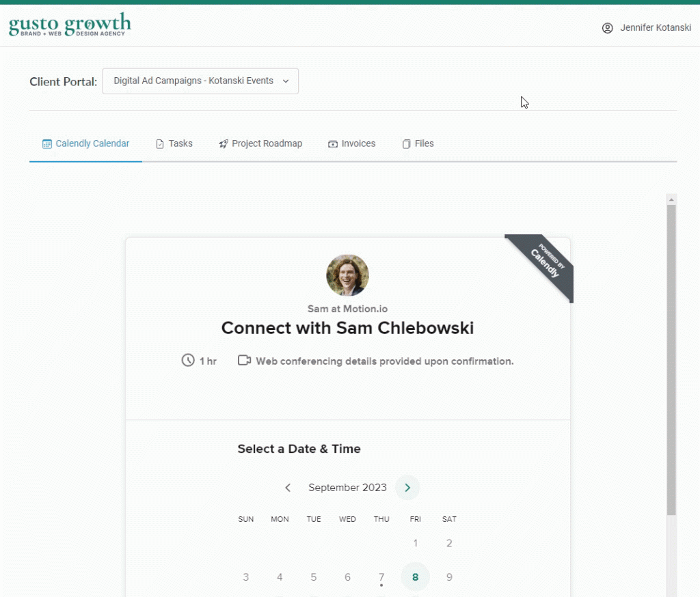The image size is (700, 597).
Task: Click the clock duration icon
Action: [188, 360]
